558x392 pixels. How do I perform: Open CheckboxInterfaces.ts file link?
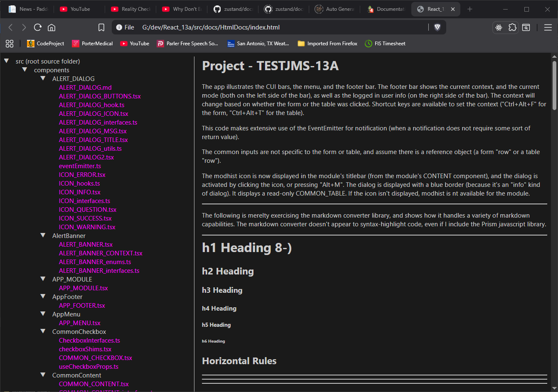[x=89, y=341]
